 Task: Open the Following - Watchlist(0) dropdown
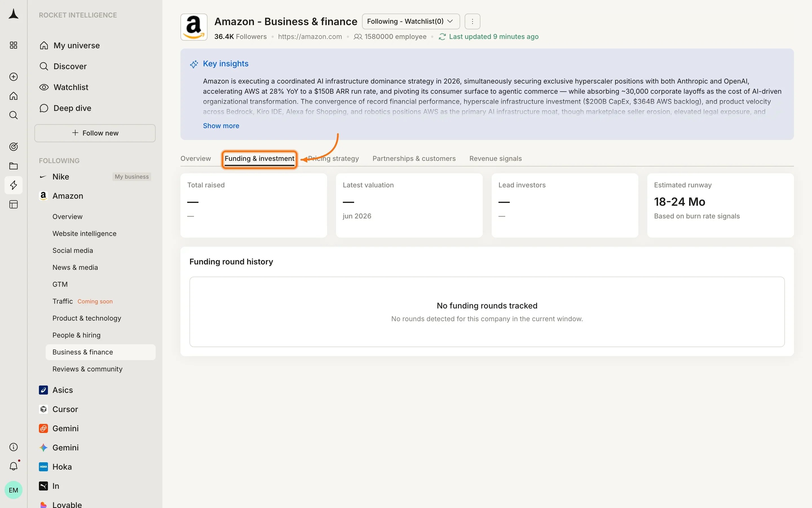[x=411, y=21]
